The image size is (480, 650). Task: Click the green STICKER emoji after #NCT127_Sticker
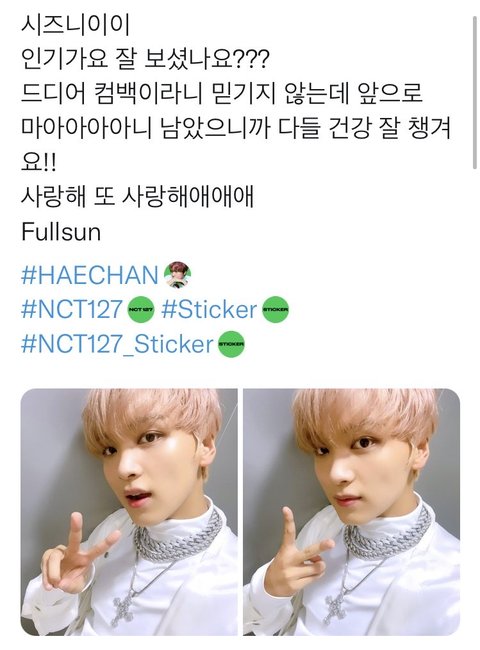point(231,344)
